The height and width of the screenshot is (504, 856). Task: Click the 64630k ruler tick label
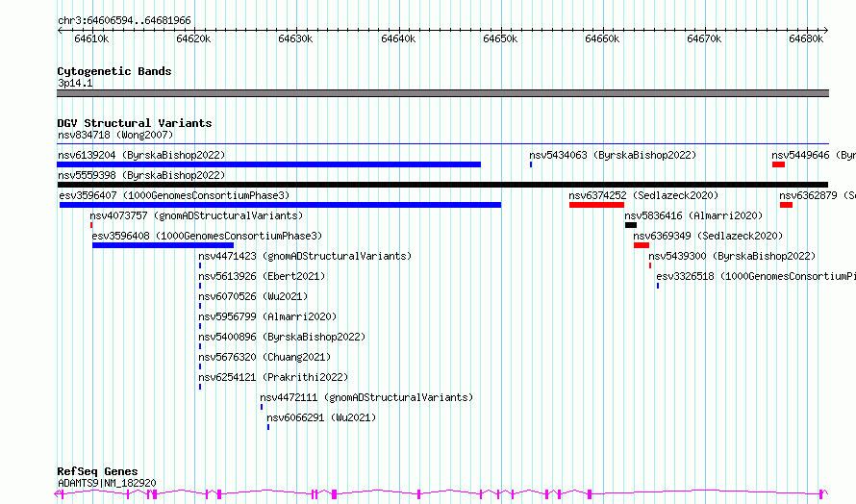coord(295,38)
